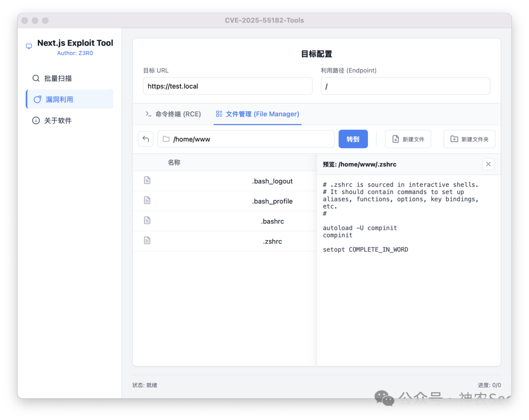Switch to 文件管理 (File Manager) tab
529x420 pixels.
click(x=258, y=114)
